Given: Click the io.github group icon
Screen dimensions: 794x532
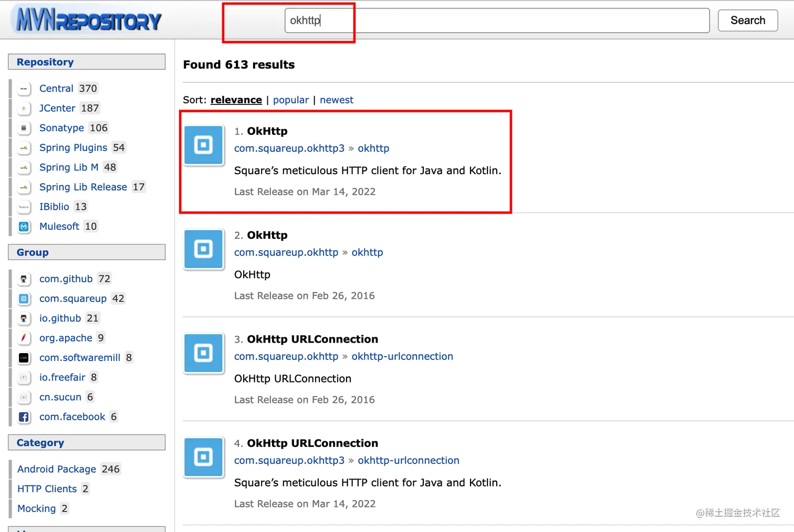Looking at the screenshot, I should click(x=24, y=318).
